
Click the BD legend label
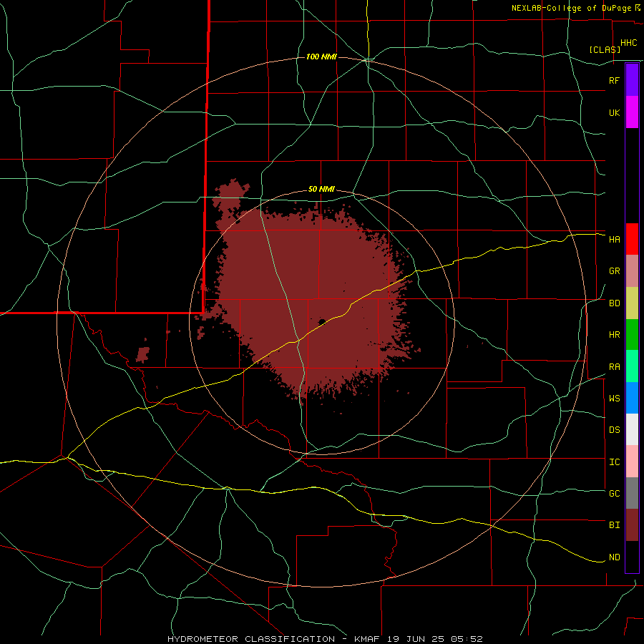(614, 303)
